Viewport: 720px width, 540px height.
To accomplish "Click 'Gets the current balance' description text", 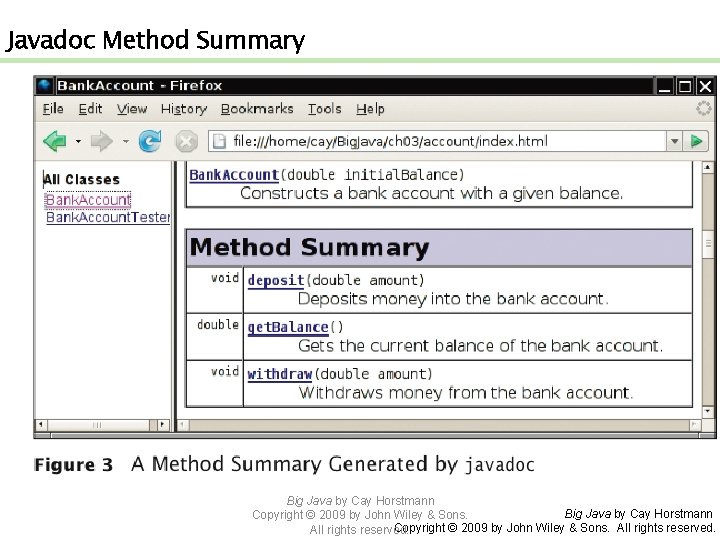I will click(x=480, y=346).
